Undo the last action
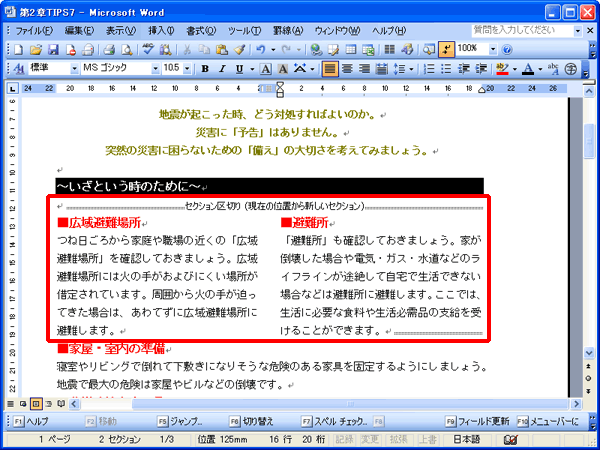600x450 pixels. (261, 49)
